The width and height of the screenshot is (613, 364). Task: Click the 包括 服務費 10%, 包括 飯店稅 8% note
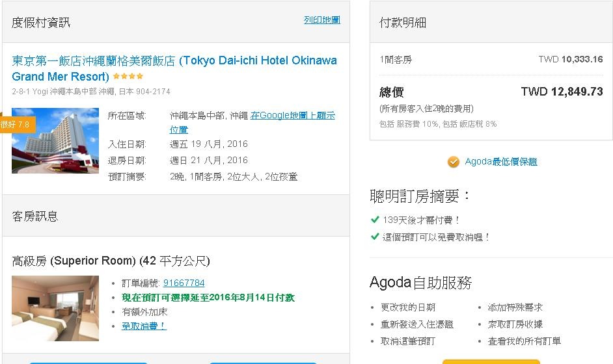pos(438,124)
